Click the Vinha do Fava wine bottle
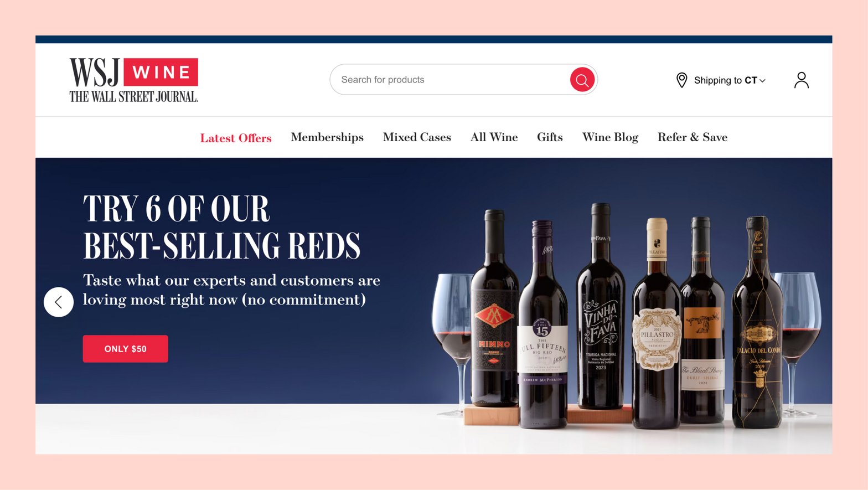 600,306
